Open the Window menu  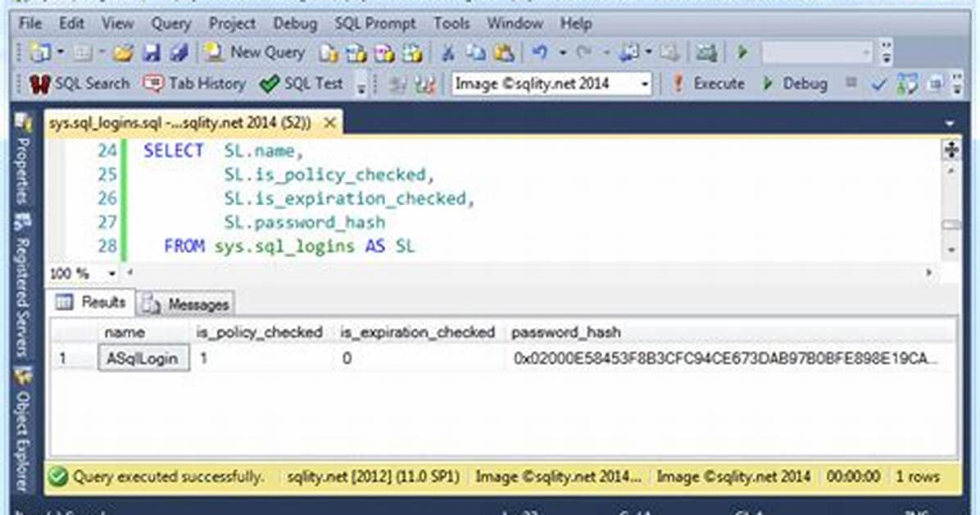click(x=515, y=24)
